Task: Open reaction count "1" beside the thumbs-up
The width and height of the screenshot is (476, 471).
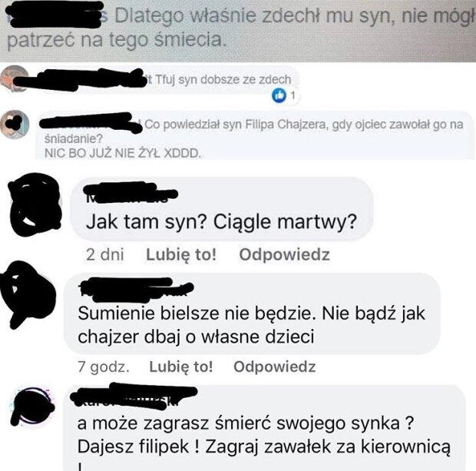Action: point(293,96)
